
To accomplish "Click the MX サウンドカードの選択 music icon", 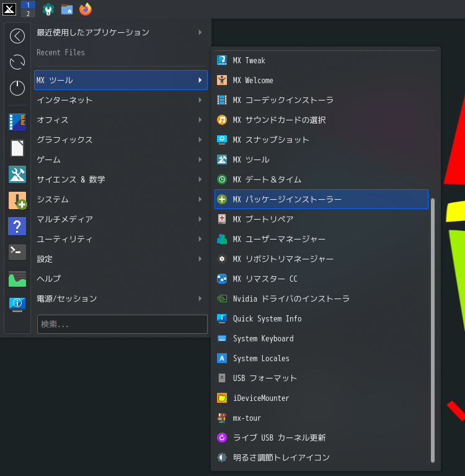I will [x=222, y=120].
